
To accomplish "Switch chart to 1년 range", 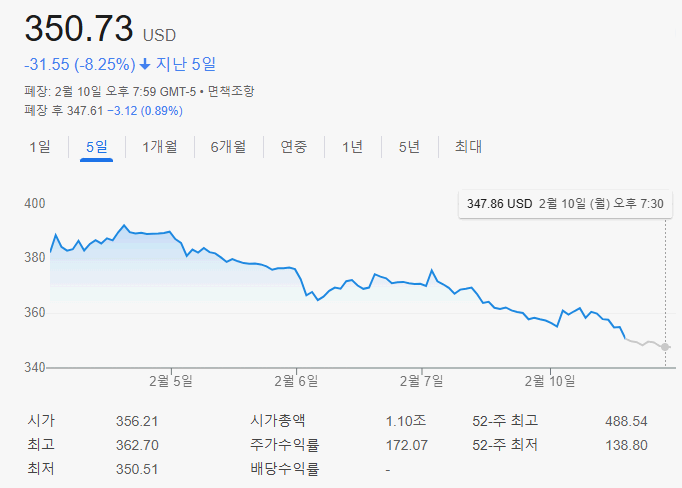I will click(352, 147).
